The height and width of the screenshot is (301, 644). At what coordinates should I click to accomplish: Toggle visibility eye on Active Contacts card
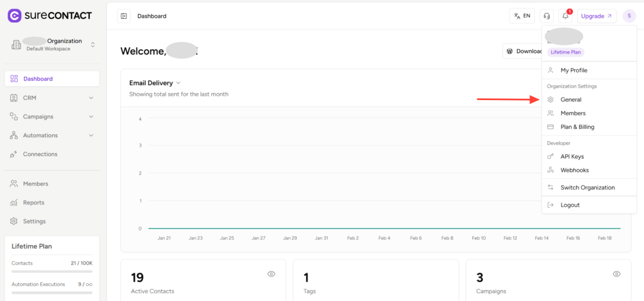pos(272,274)
